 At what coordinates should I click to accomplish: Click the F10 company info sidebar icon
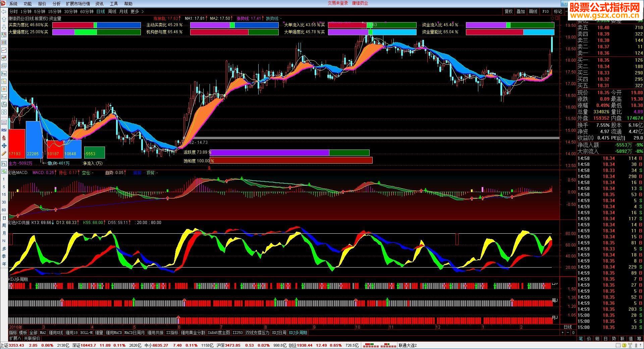coord(4,73)
